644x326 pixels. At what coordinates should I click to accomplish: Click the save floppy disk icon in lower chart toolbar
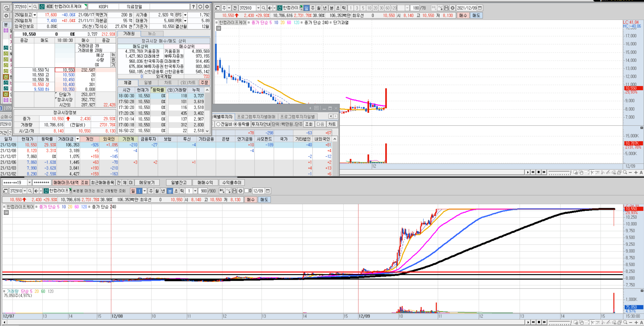click(x=234, y=191)
